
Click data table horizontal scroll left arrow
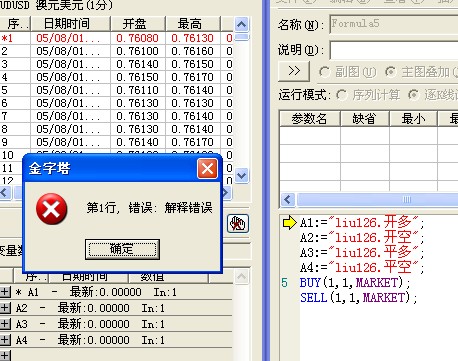(5, 192)
